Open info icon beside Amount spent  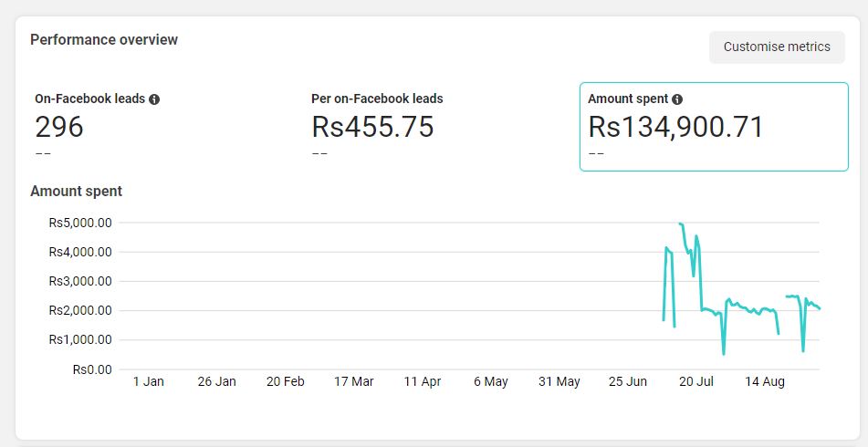[x=677, y=99]
